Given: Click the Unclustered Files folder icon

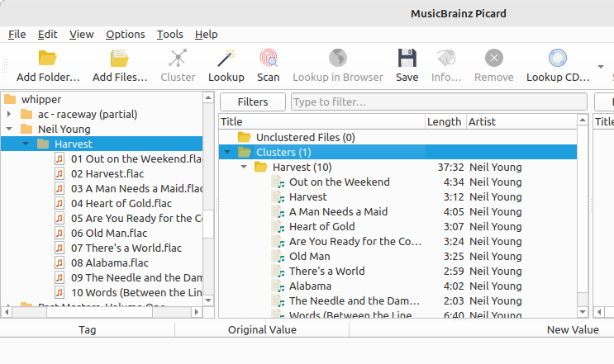Looking at the screenshot, I should tap(245, 137).
